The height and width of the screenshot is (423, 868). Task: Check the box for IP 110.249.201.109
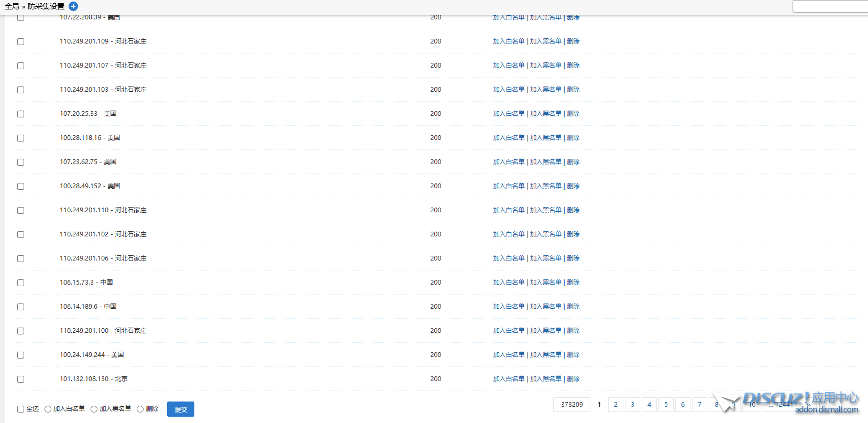21,41
